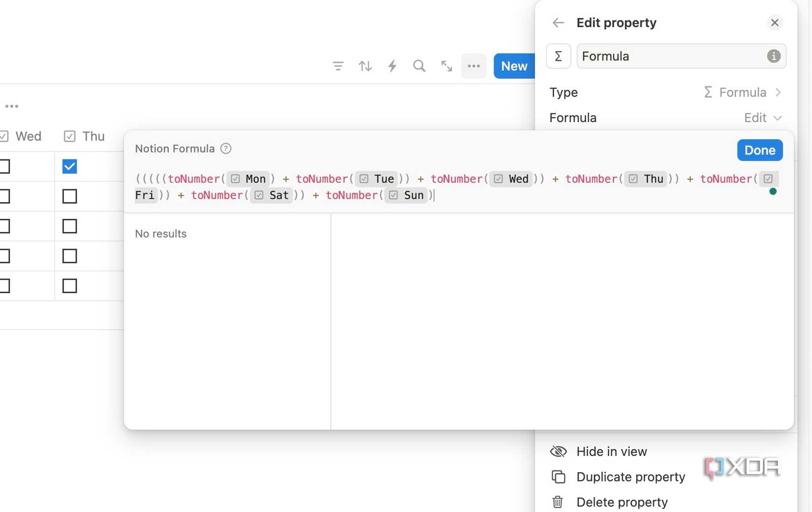Open the view's three-dot menu beside New
Viewport: 812px width, 512px height.
(474, 66)
